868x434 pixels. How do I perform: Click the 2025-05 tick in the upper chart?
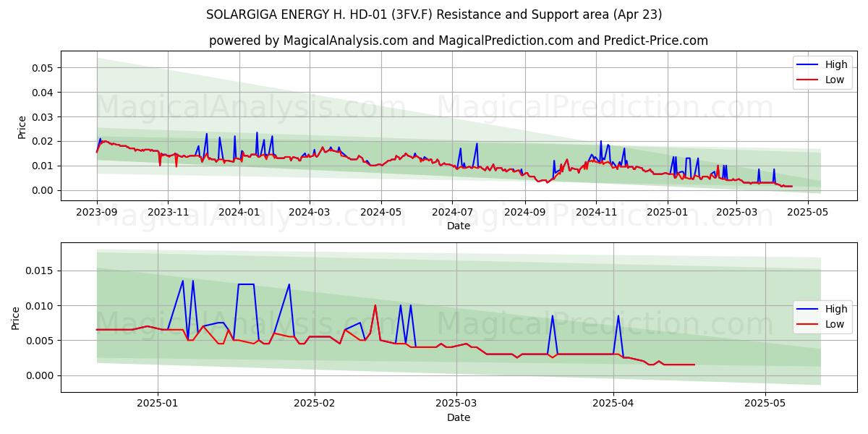point(807,213)
